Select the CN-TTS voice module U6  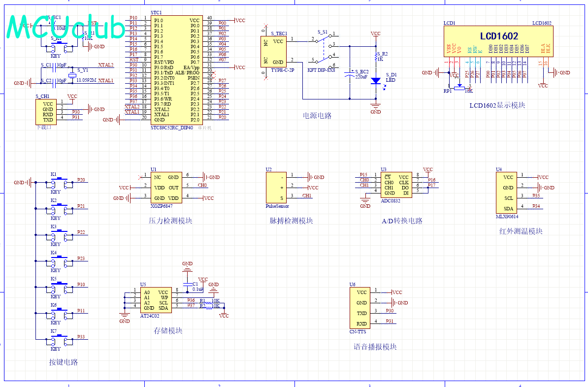point(359,308)
